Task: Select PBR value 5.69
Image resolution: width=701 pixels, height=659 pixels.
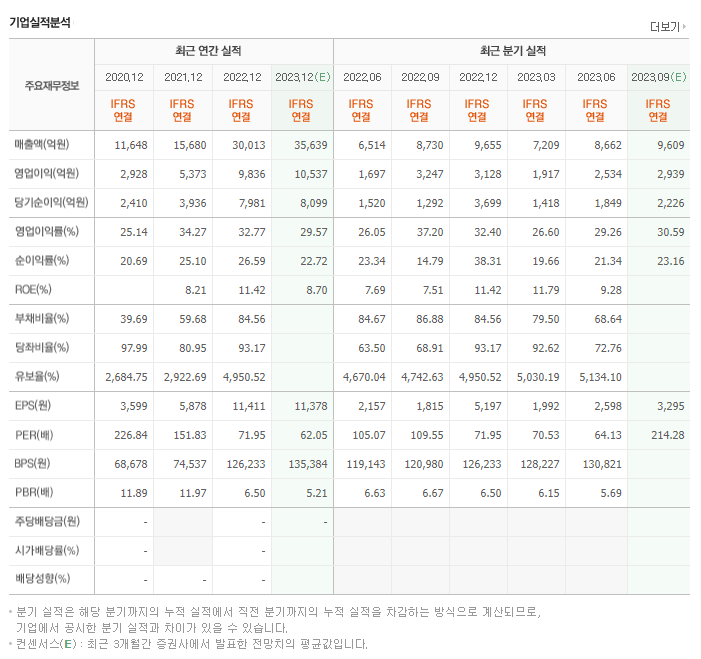Action: pyautogui.click(x=611, y=493)
